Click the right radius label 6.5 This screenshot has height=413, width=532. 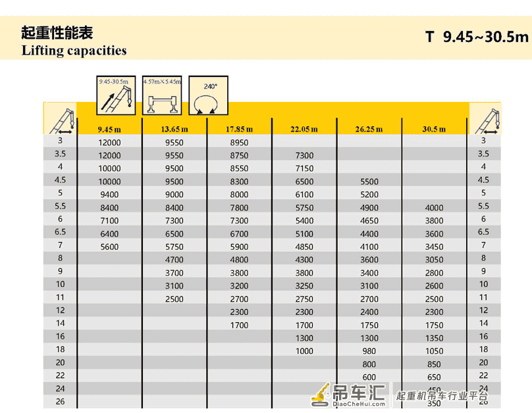[483, 231]
